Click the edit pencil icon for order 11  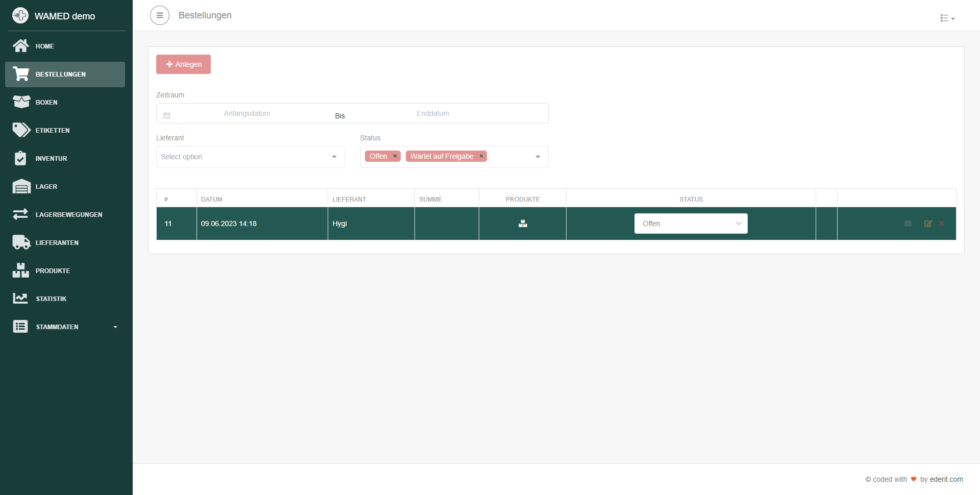tap(928, 224)
